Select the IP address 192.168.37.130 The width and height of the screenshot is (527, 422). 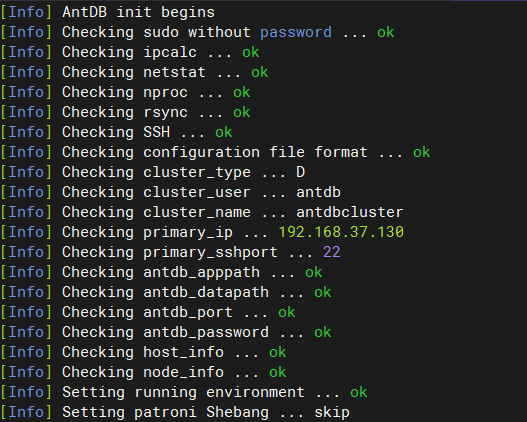coord(341,232)
